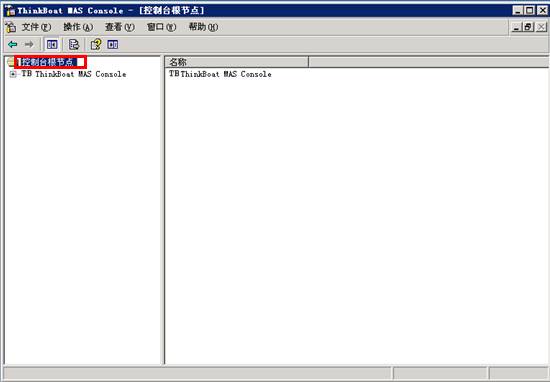Viewport: 550px width, 382px height.
Task: Maximize the ThinkBoat MAS Console main window
Action: tap(529, 10)
